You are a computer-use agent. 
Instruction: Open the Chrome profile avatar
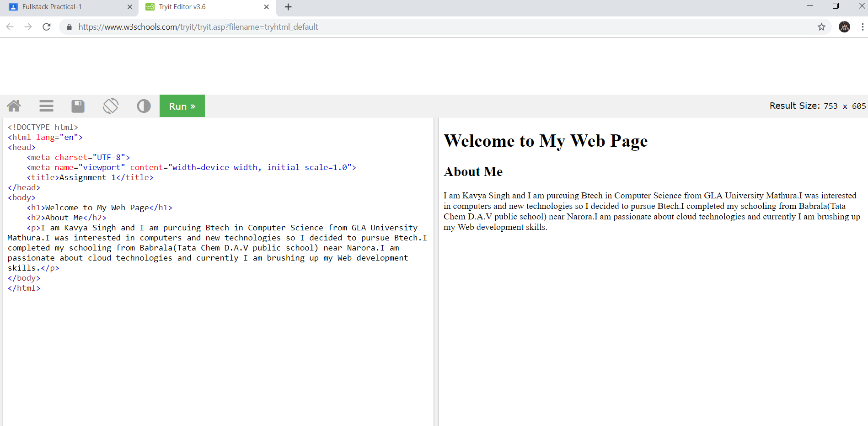(845, 27)
